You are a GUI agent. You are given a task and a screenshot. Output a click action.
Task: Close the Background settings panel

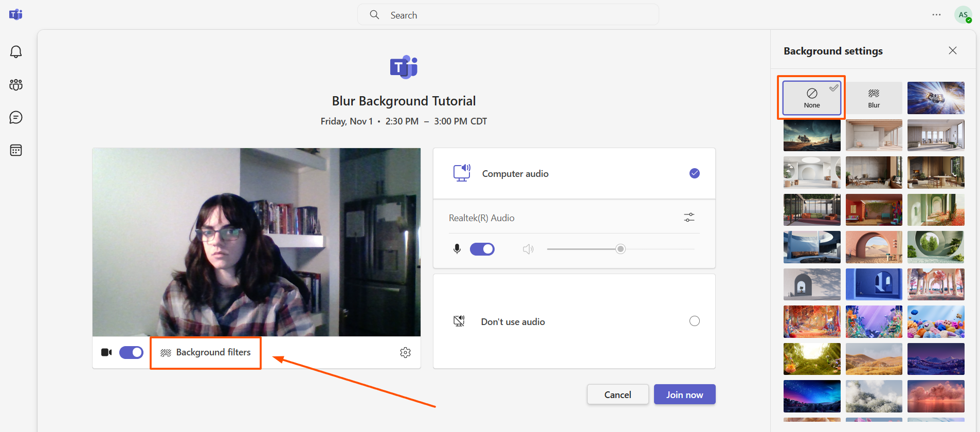coord(953,50)
